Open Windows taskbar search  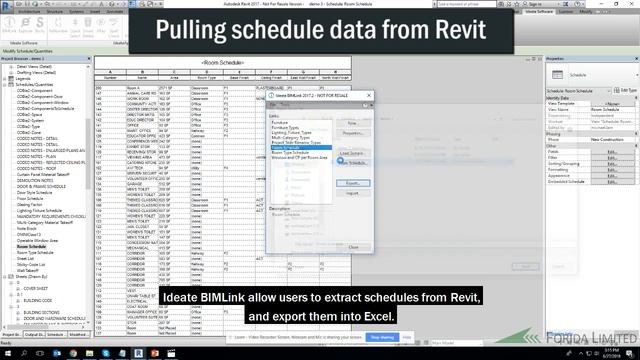coord(24,353)
